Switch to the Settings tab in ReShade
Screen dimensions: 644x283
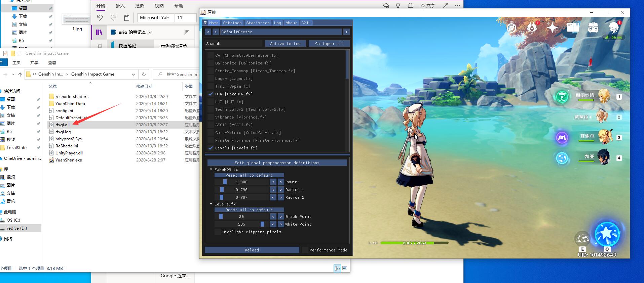point(232,23)
